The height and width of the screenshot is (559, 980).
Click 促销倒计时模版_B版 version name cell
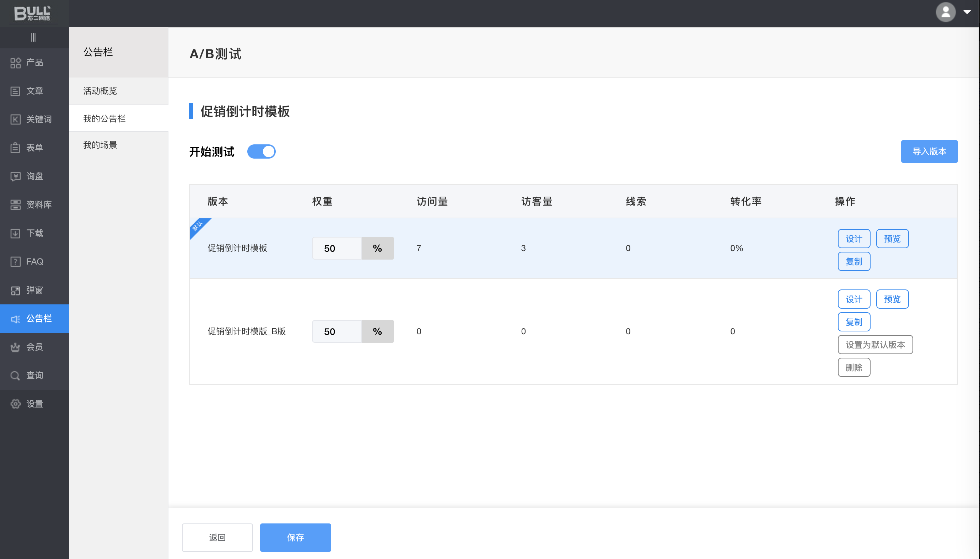coord(247,332)
